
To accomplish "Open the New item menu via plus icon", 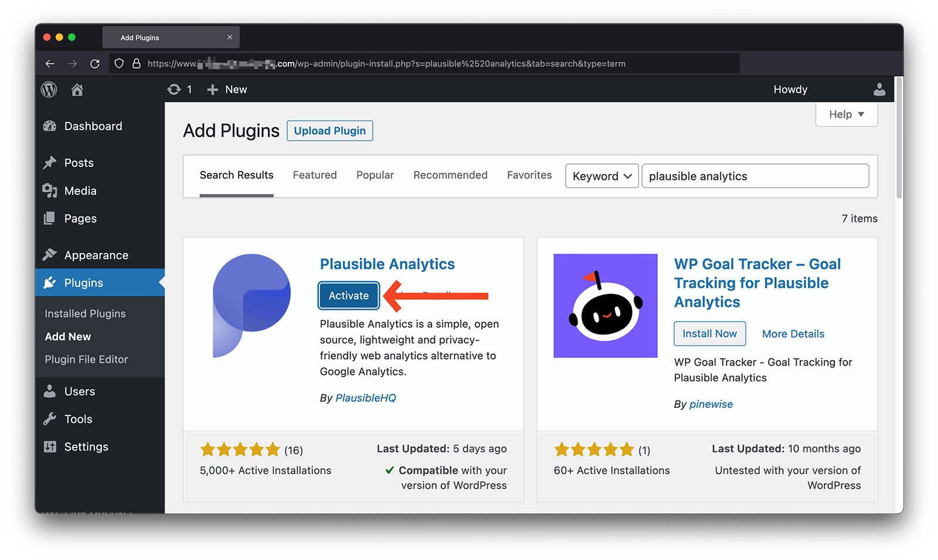I will coord(212,89).
